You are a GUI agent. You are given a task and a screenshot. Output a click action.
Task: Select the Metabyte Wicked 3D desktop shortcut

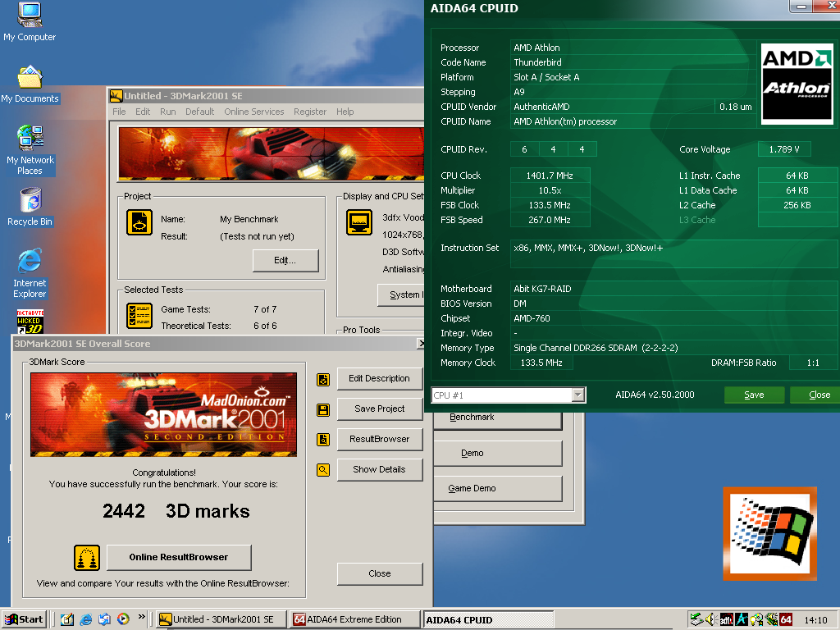coord(30,322)
